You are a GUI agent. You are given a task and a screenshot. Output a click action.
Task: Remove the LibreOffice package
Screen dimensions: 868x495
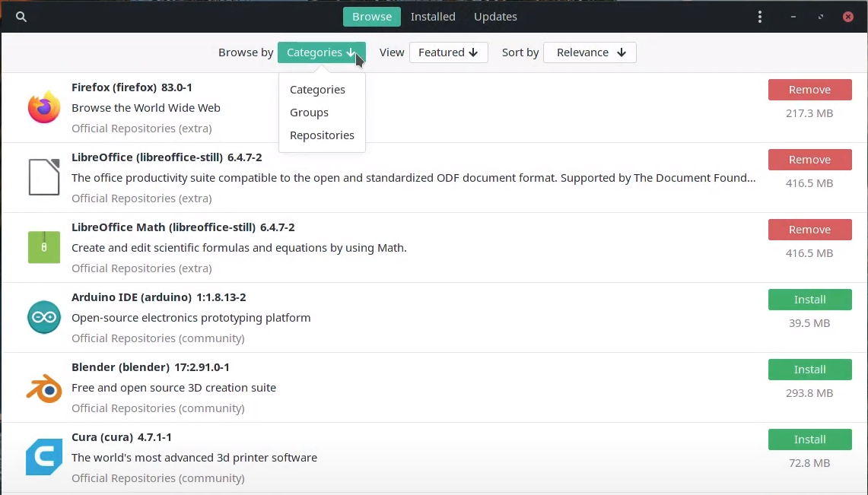coord(810,159)
